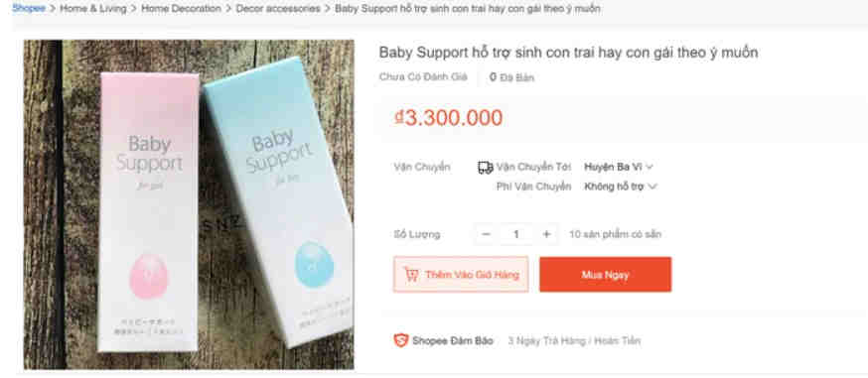
Task: Click the Shopee Đảm Bảo link
Action: click(452, 341)
